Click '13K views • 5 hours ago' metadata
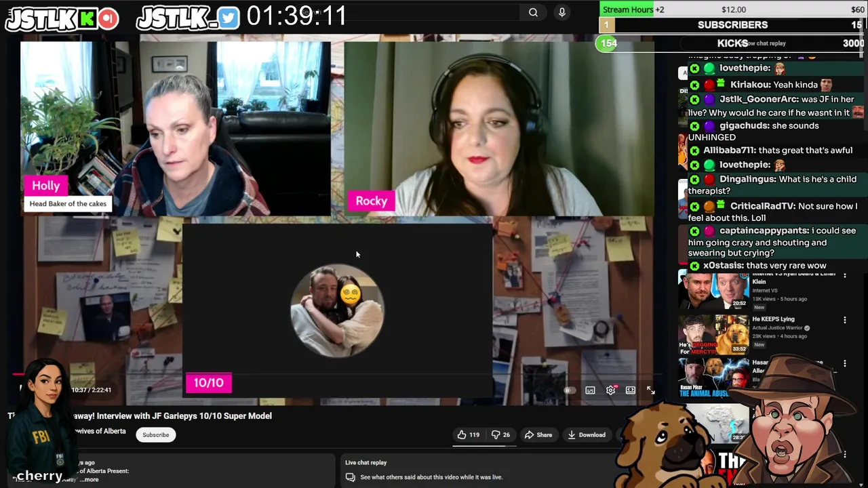Screen dimensions: 868x488 tap(780, 299)
